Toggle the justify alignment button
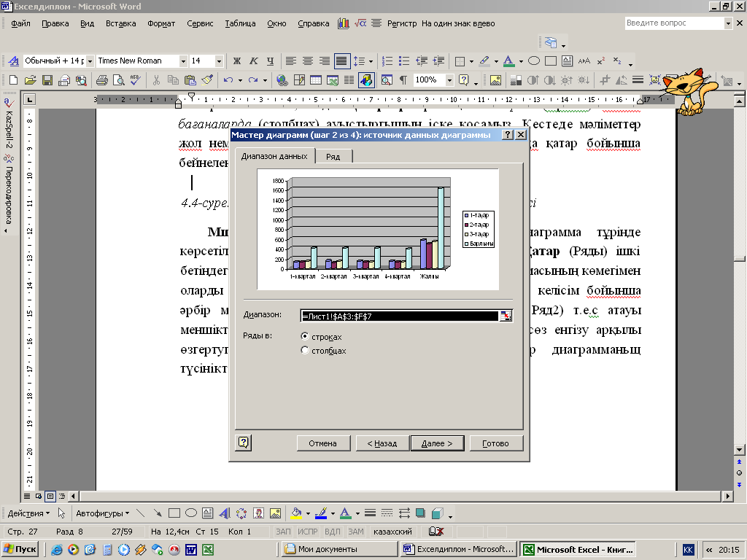The height and width of the screenshot is (560, 747). [341, 61]
